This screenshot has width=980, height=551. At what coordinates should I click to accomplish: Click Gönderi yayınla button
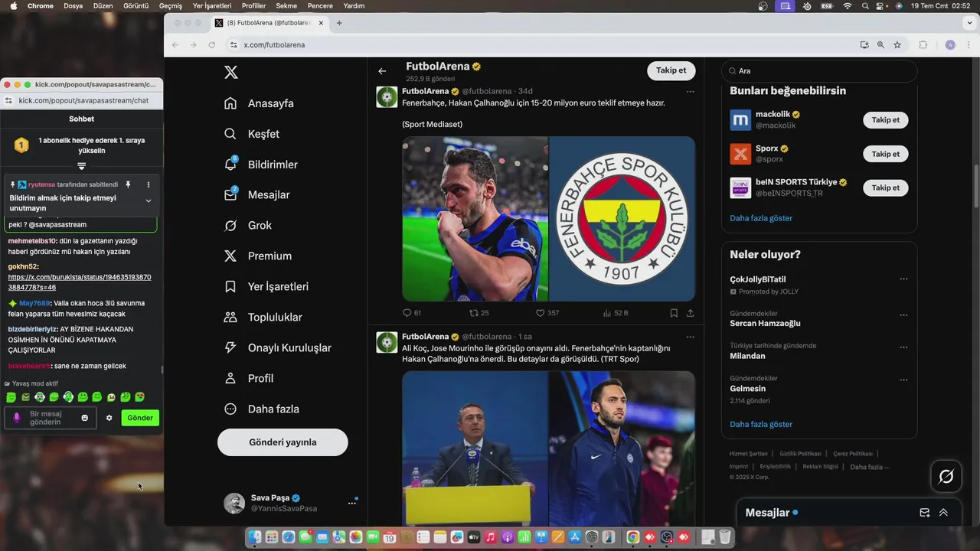[283, 442]
